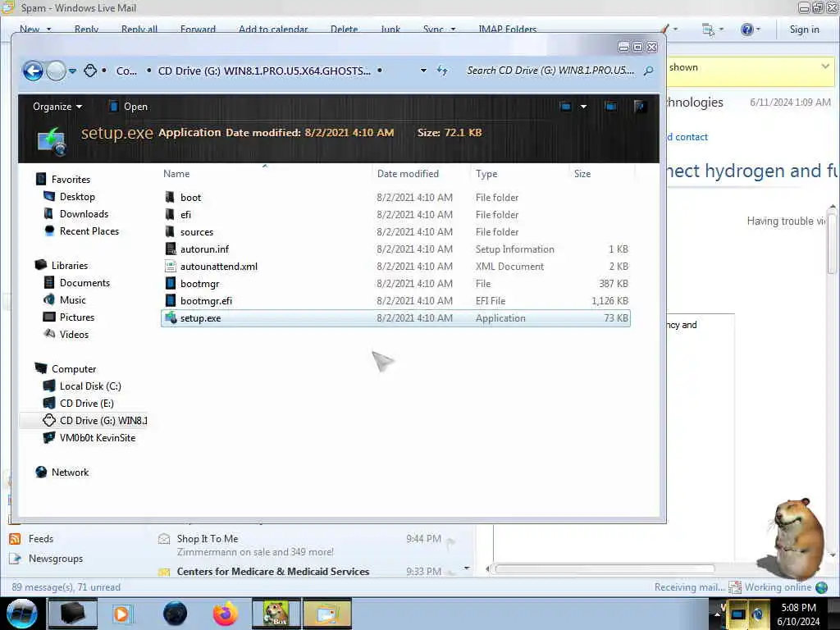Open recent locations dropdown beside navigation arrows
The height and width of the screenshot is (630, 840).
coord(73,71)
